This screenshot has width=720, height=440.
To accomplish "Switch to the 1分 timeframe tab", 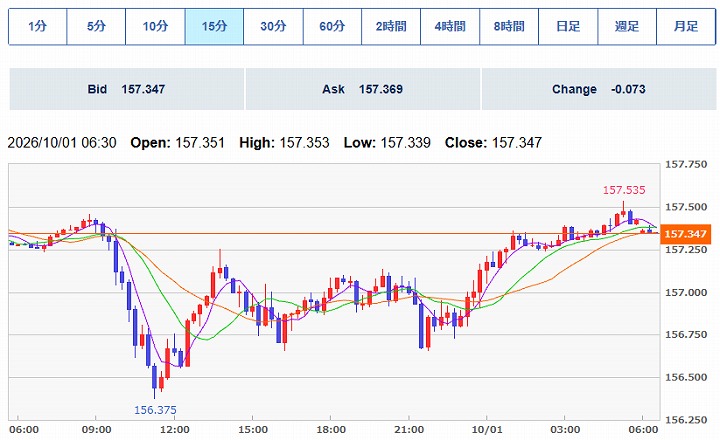I will [38, 26].
